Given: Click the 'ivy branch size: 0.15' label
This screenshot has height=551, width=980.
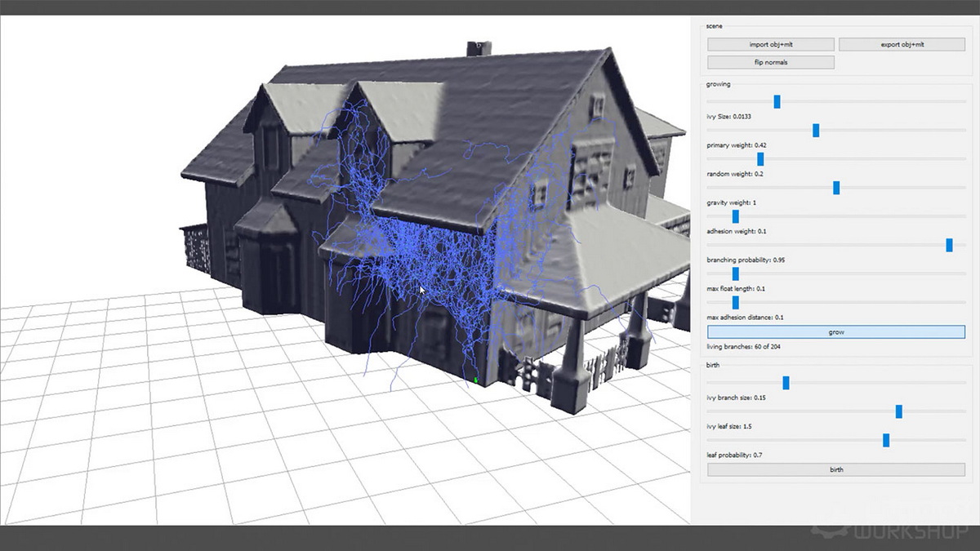Looking at the screenshot, I should point(736,398).
